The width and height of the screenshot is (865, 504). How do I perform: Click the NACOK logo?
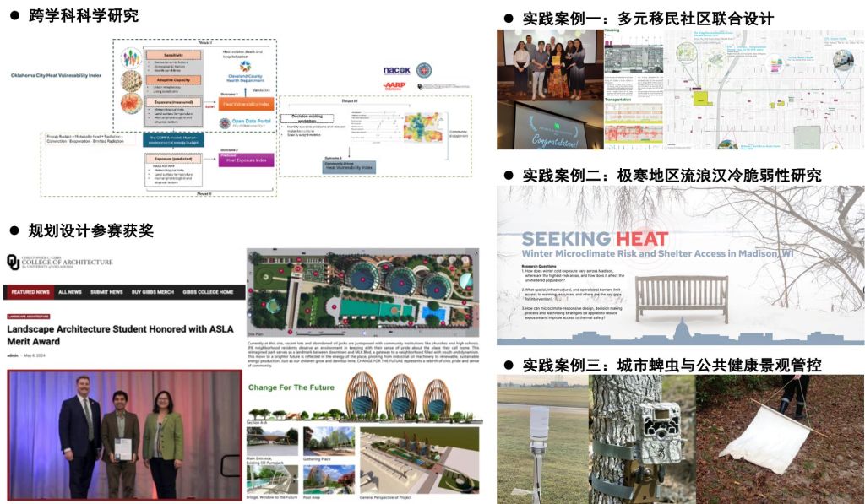397,71
